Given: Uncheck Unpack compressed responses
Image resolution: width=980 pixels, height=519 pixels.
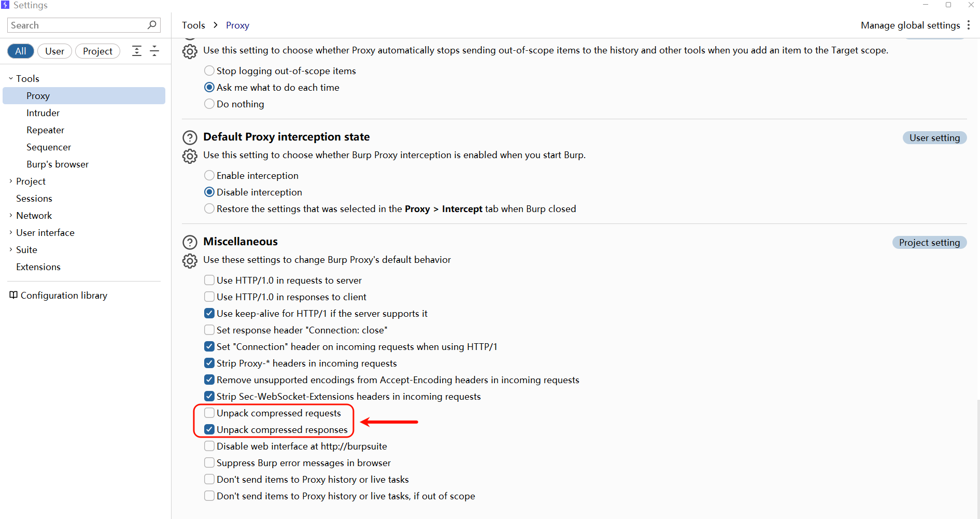Looking at the screenshot, I should (x=209, y=429).
